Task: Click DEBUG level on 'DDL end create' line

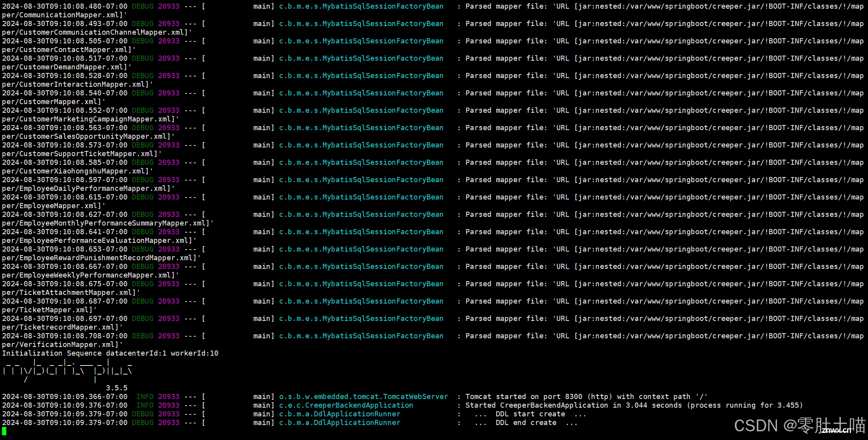Action: [x=143, y=423]
